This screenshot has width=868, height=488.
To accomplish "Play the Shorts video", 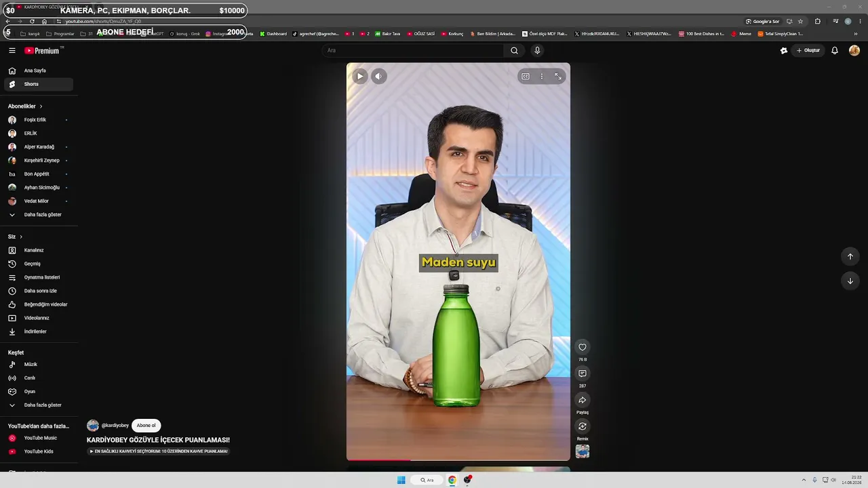I will tap(360, 76).
